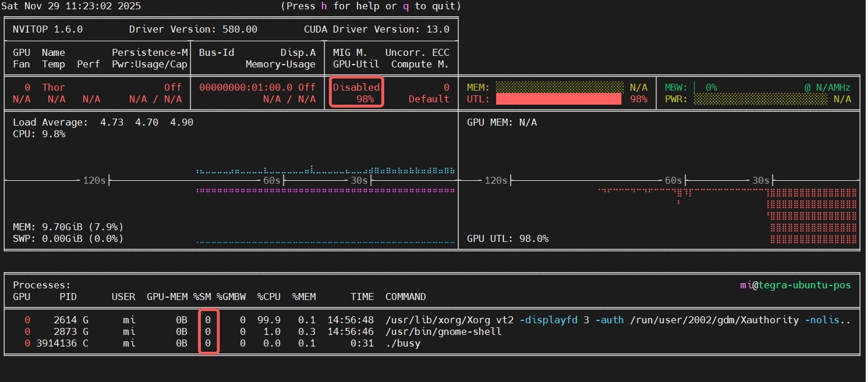Image resolution: width=868 pixels, height=382 pixels.
Task: Click the Uncorr. ECC header label
Action: (417, 52)
